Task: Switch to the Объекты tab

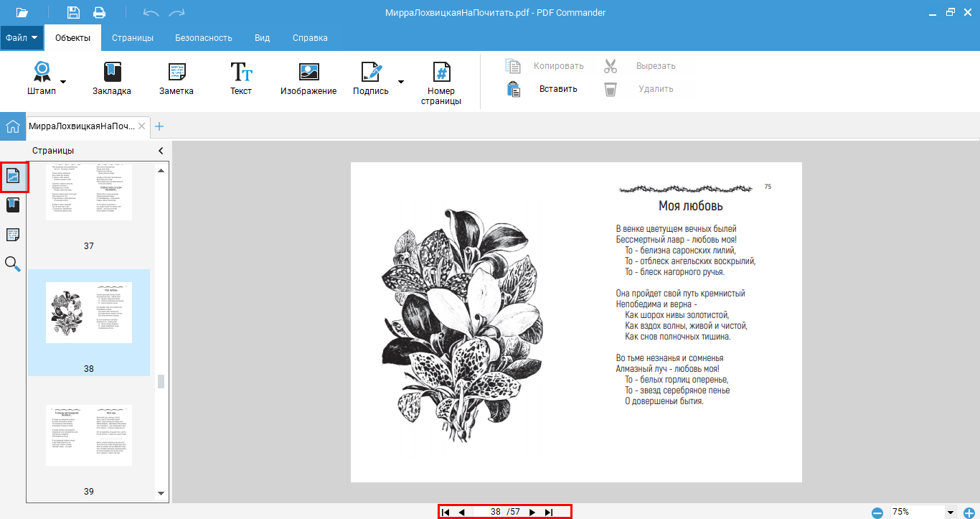Action: click(72, 38)
